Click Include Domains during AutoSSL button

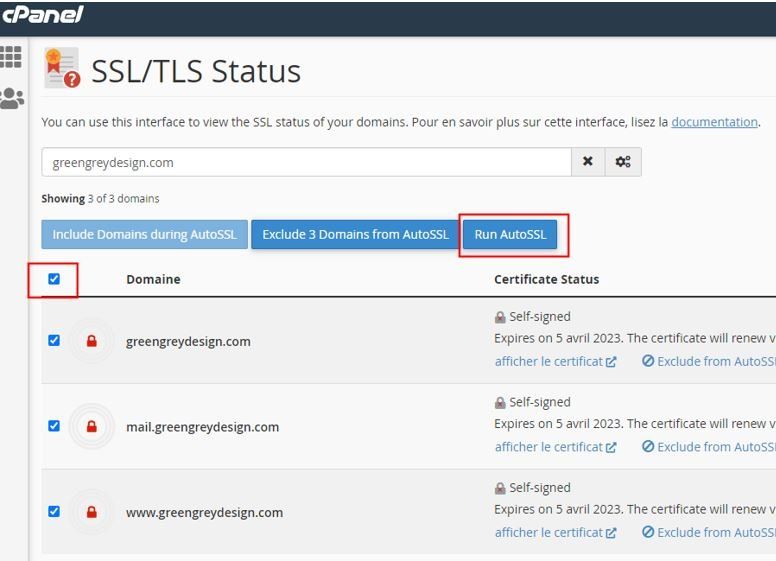tap(145, 234)
